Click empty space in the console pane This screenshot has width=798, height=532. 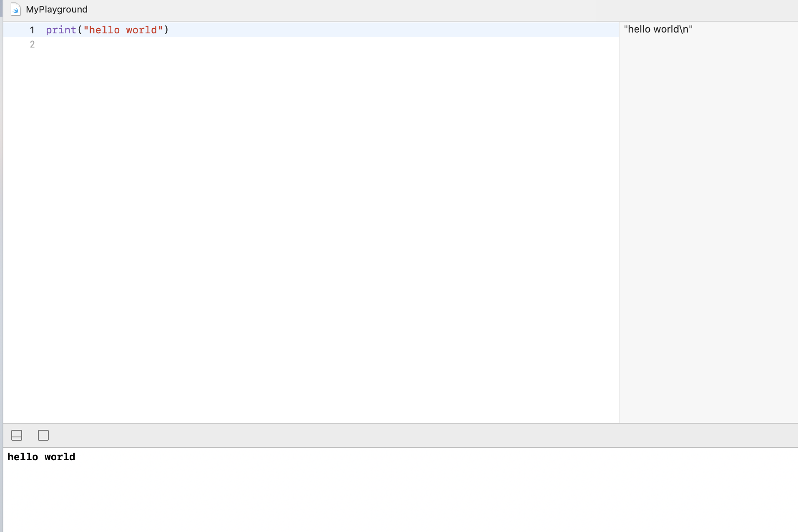tap(375, 496)
